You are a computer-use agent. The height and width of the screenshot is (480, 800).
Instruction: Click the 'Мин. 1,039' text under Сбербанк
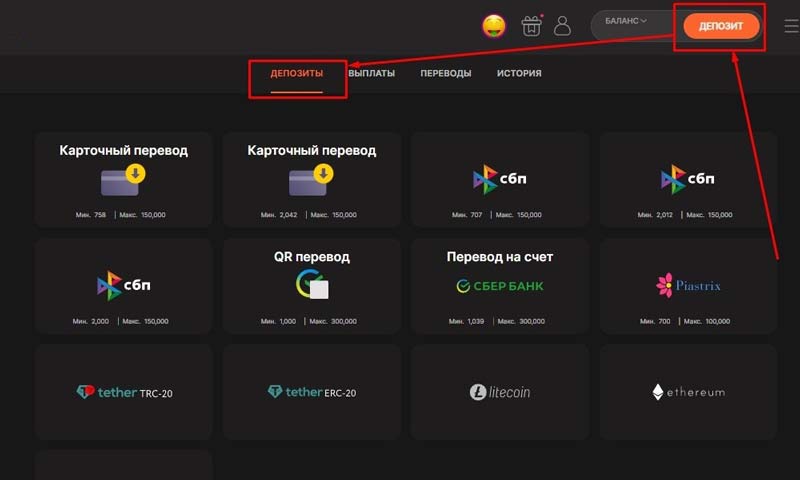[466, 321]
